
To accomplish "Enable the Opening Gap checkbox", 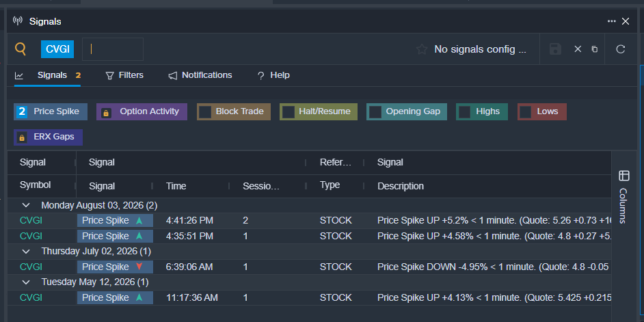I will click(x=375, y=111).
